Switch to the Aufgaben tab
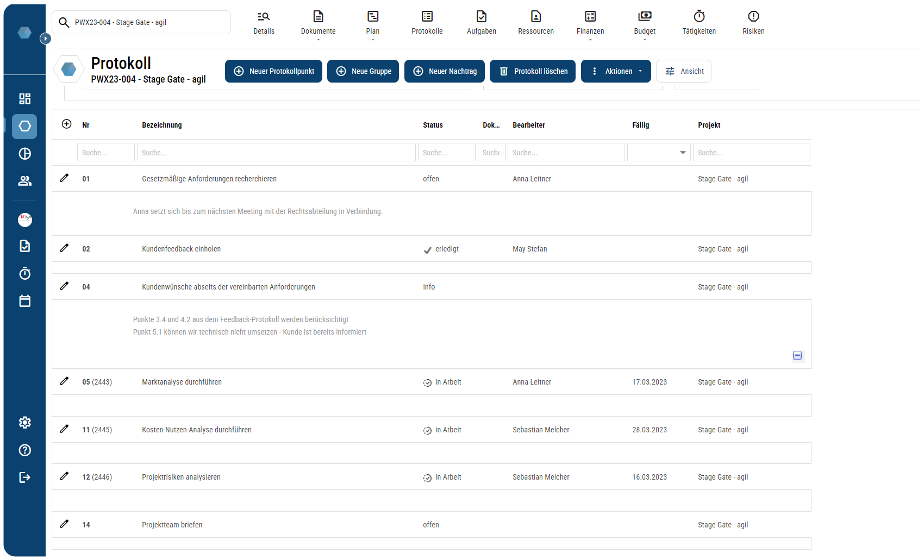Screen dimensions: 924x560 (481, 23)
